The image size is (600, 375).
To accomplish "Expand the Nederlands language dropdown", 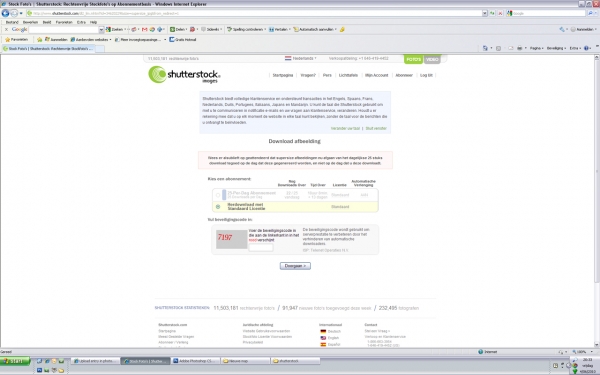I will 301,59.
